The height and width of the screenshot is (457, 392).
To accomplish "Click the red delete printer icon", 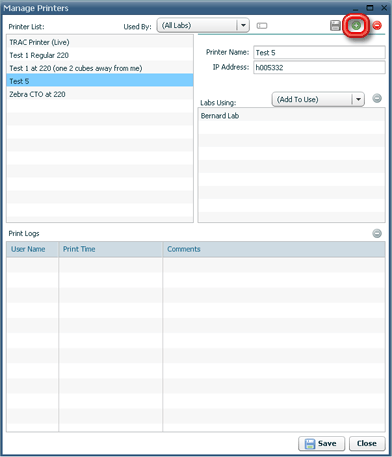I will click(x=377, y=25).
